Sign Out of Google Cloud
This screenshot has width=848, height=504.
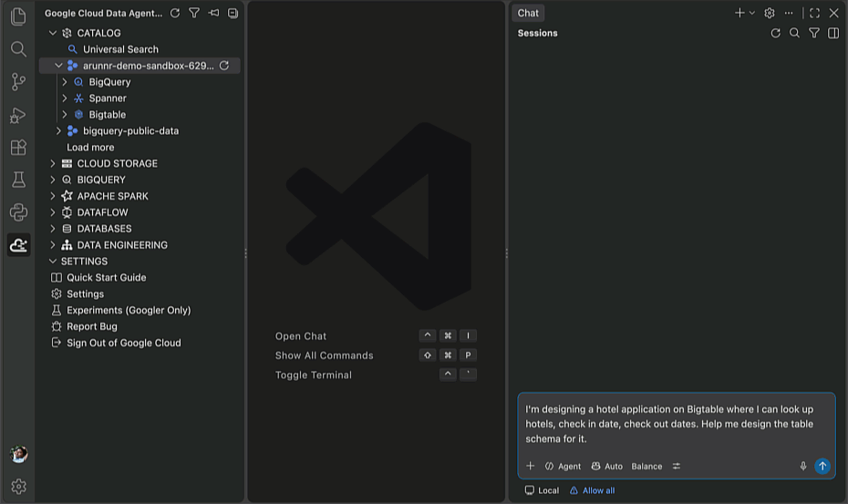tap(123, 343)
